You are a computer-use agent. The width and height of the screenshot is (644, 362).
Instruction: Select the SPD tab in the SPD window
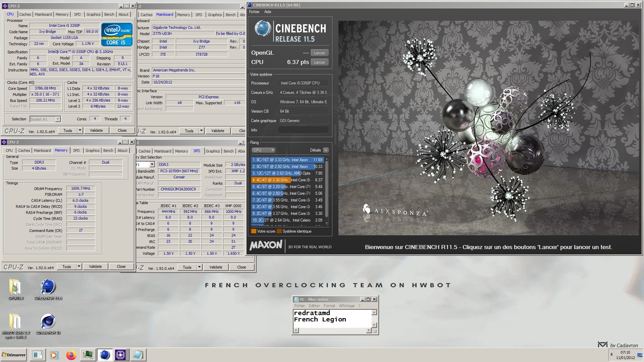197,151
